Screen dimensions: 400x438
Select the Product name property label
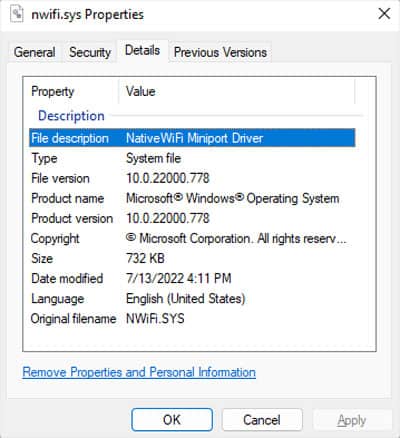click(68, 198)
